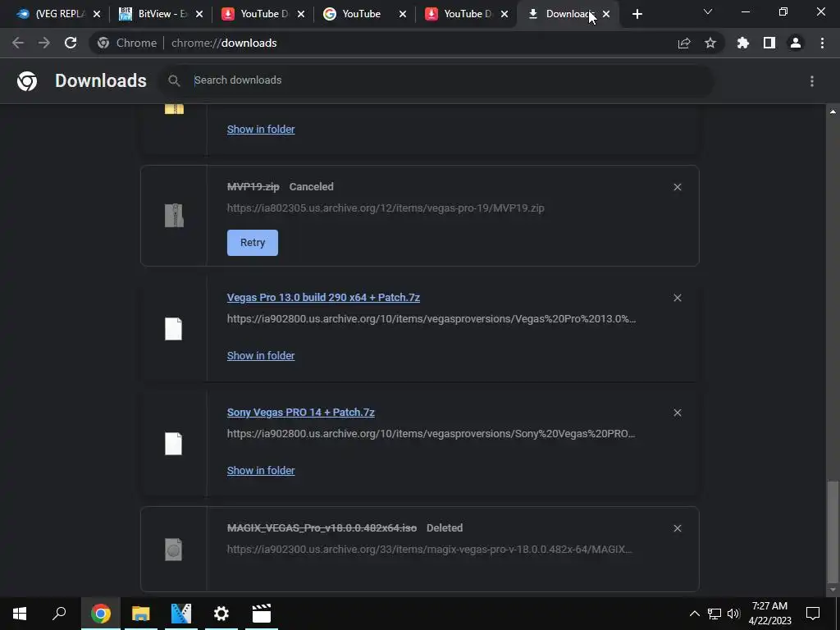This screenshot has height=630, width=840.
Task: Click the disc icon for MAGIX_VEGAS_Pro iso
Action: (174, 550)
